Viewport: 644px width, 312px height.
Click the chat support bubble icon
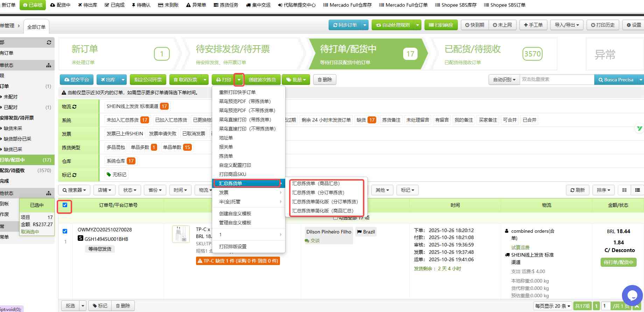pos(632,296)
